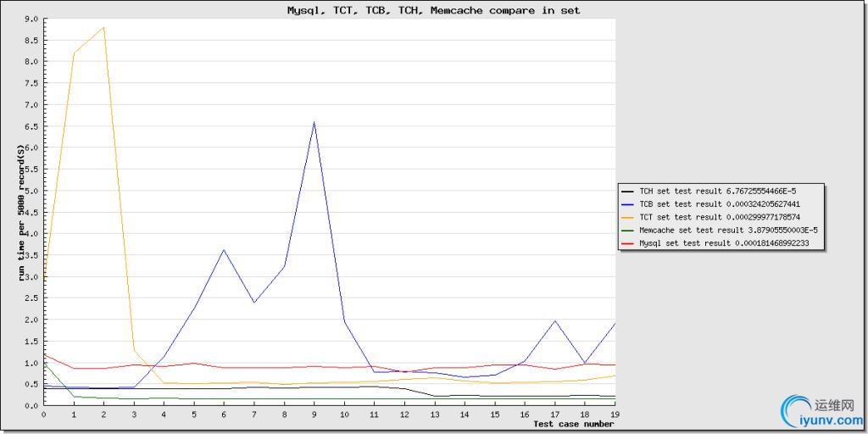Click x-axis tick label '14'
The image size is (868, 434).
point(465,414)
